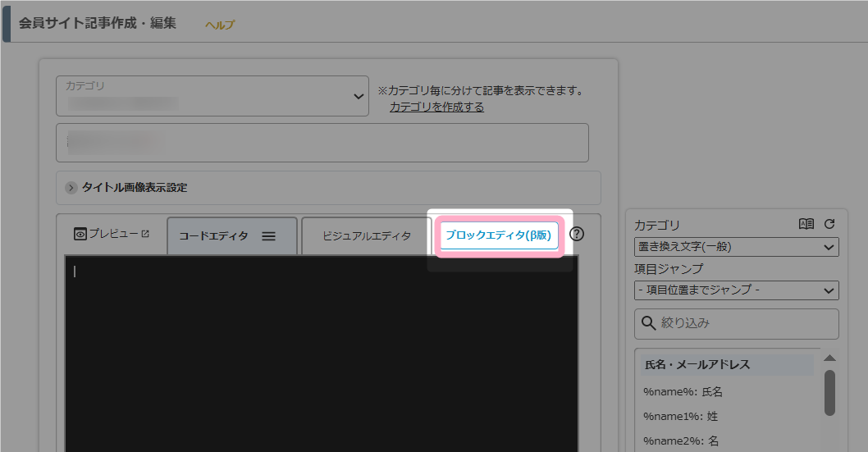This screenshot has width=868, height=452.
Task: Click the カテゴリを作成する link
Action: point(436,107)
